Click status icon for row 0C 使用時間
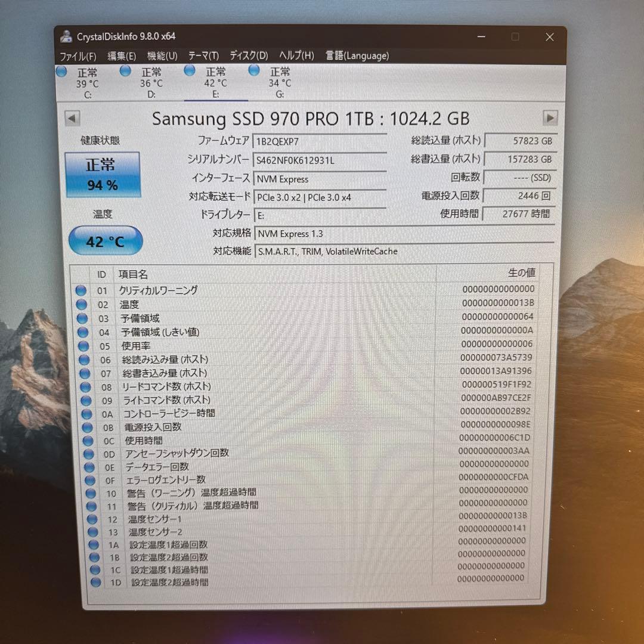This screenshot has width=644, height=644. click(x=88, y=441)
